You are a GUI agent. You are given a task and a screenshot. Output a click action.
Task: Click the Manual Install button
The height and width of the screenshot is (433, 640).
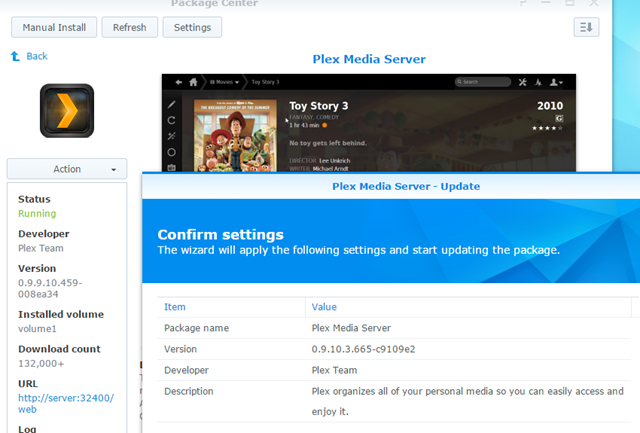click(54, 27)
